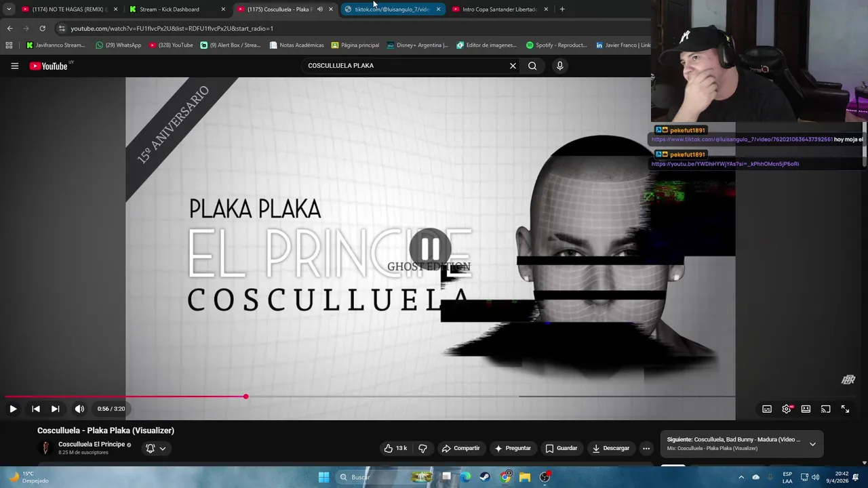Show hidden system tray icons chevron
Image resolution: width=868 pixels, height=488 pixels.
tap(741, 477)
